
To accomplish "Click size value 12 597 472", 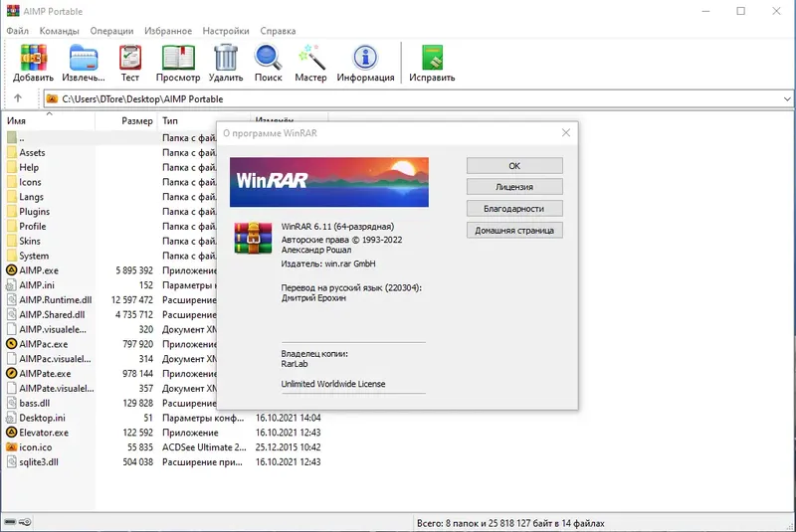I will click(x=132, y=299).
